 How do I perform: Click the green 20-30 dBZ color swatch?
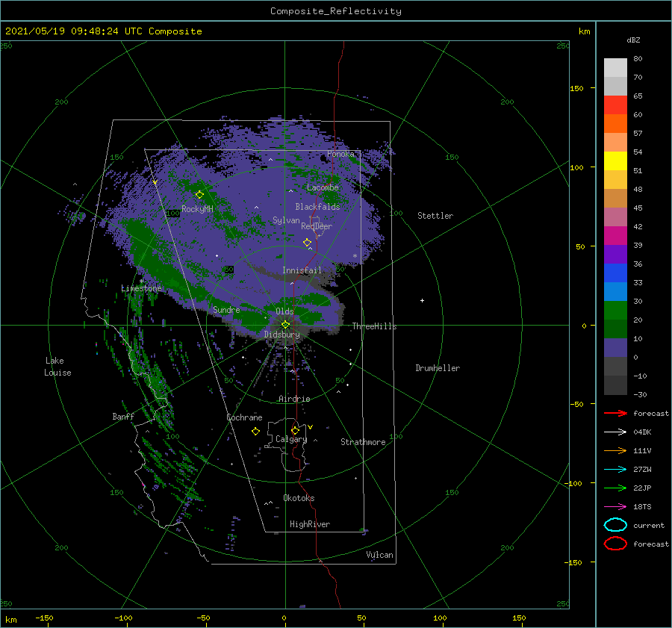(x=615, y=311)
